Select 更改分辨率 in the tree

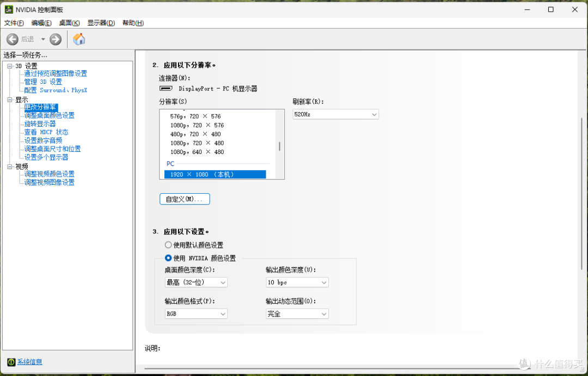point(40,107)
